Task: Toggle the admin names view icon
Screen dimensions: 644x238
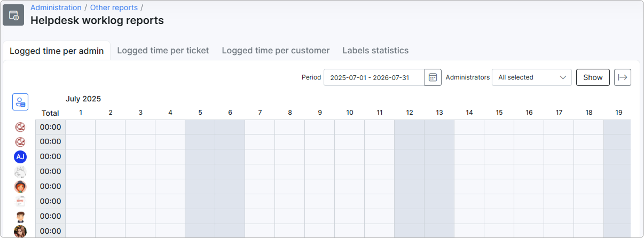Action: 20,102
